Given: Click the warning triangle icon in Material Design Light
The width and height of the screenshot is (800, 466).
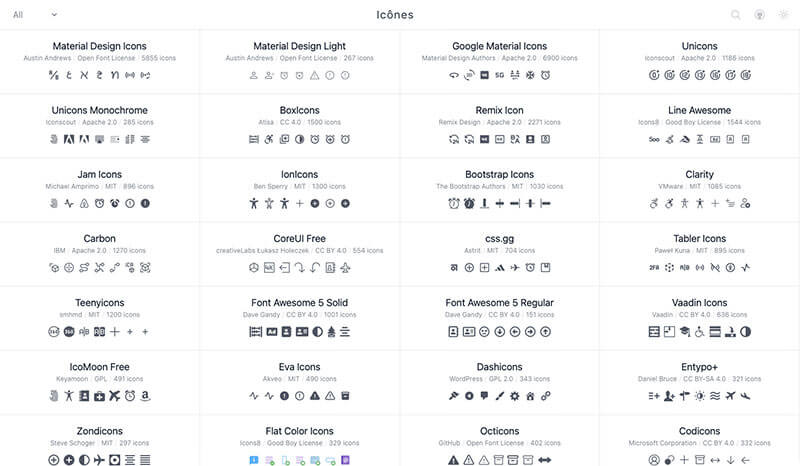Looking at the screenshot, I should (315, 75).
